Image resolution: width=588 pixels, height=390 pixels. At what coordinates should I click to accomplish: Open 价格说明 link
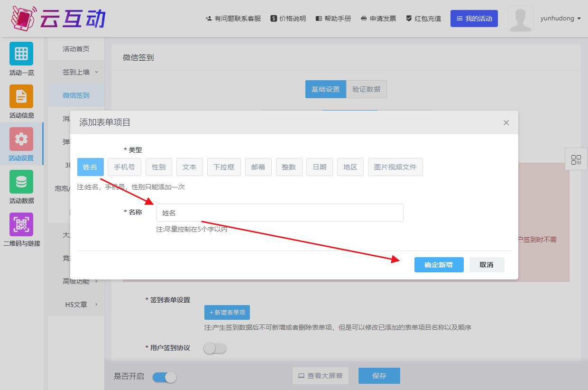point(288,19)
